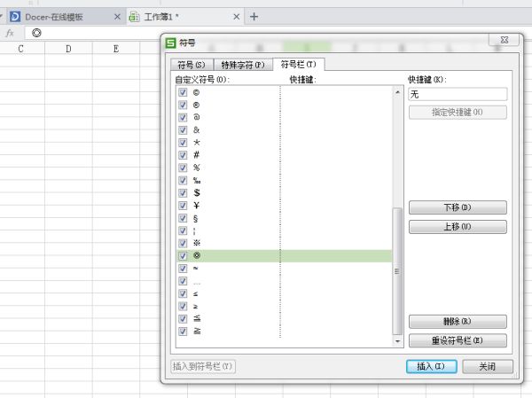Select column C header
Image resolution: width=532 pixels, height=398 pixels.
click(21, 49)
